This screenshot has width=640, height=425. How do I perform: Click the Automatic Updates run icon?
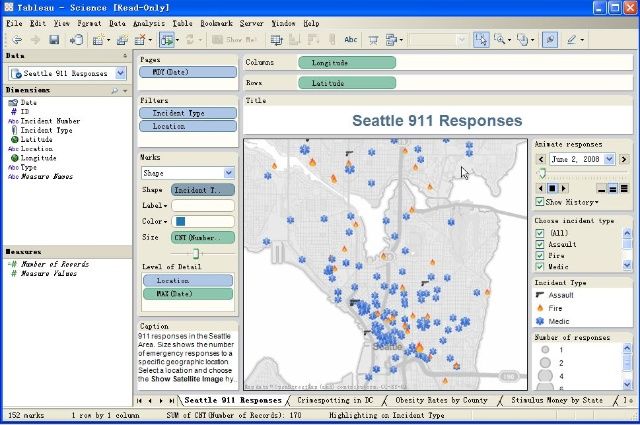pyautogui.click(x=167, y=40)
